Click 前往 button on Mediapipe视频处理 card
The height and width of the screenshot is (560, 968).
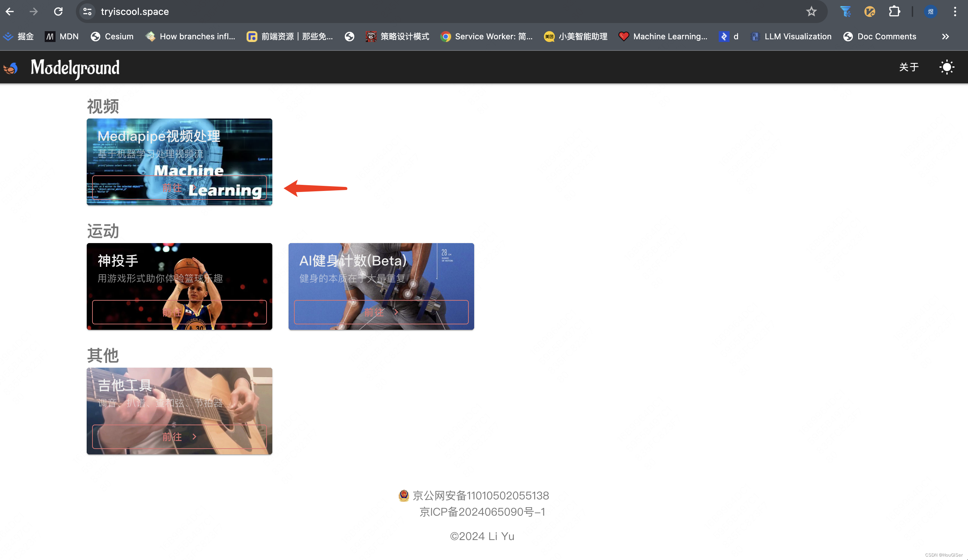point(180,188)
